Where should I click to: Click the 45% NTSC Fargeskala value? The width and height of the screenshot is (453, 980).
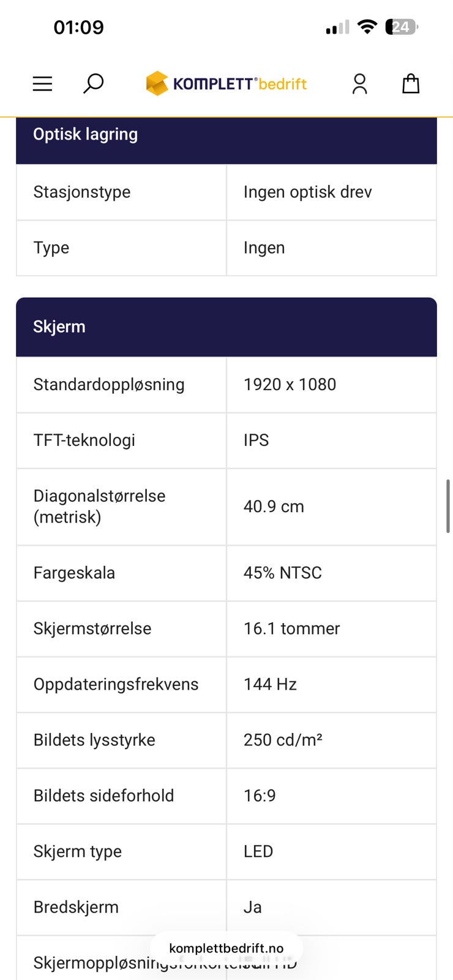pos(282,573)
